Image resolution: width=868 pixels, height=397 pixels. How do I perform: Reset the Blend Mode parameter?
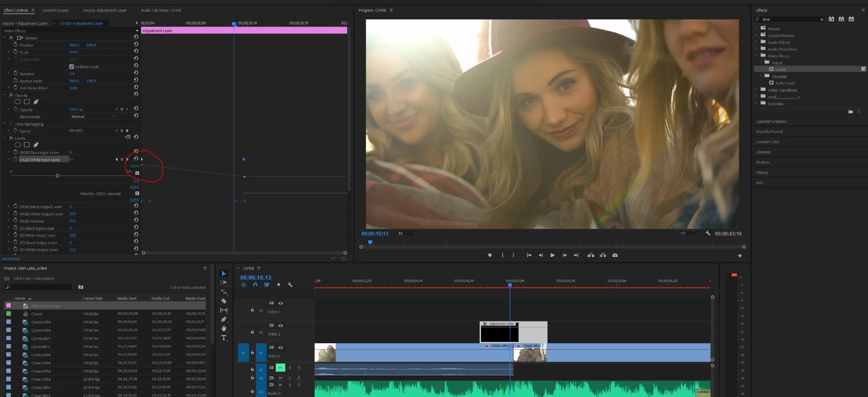click(136, 116)
